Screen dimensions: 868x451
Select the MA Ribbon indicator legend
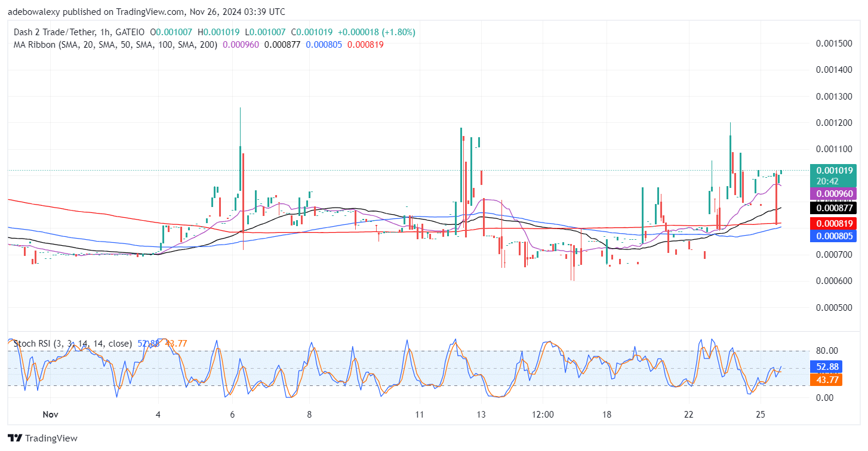click(x=116, y=44)
